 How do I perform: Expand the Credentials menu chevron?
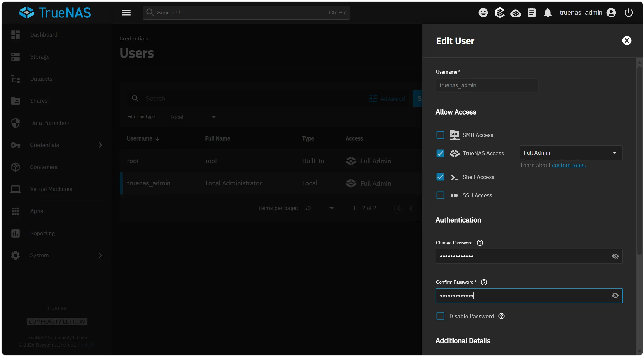(100, 145)
